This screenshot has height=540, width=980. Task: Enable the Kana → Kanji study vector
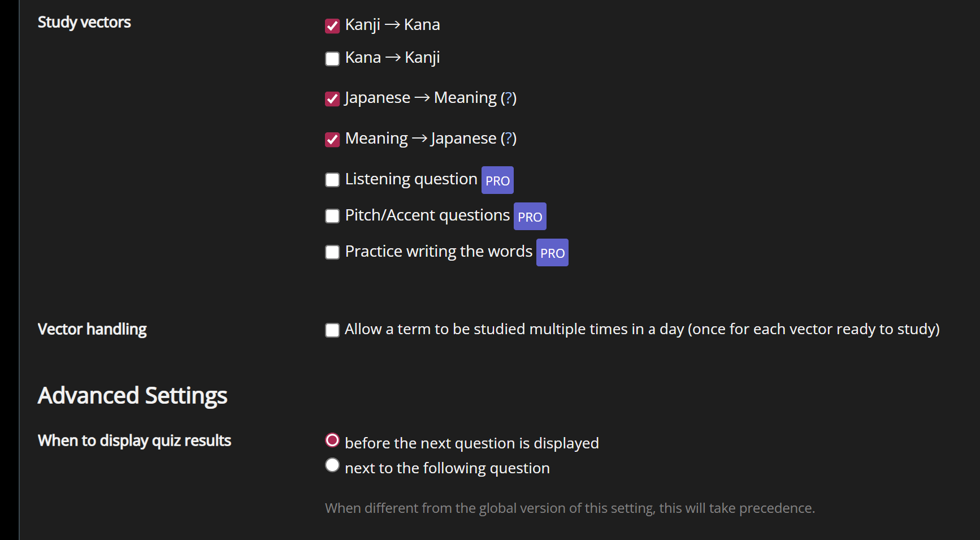332,59
